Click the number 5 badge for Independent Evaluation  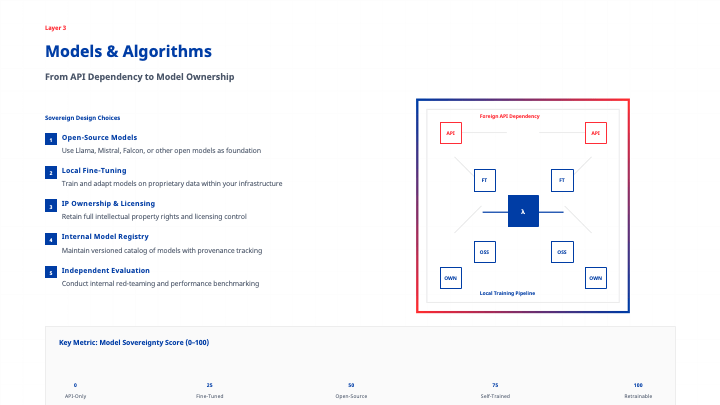coord(50,272)
